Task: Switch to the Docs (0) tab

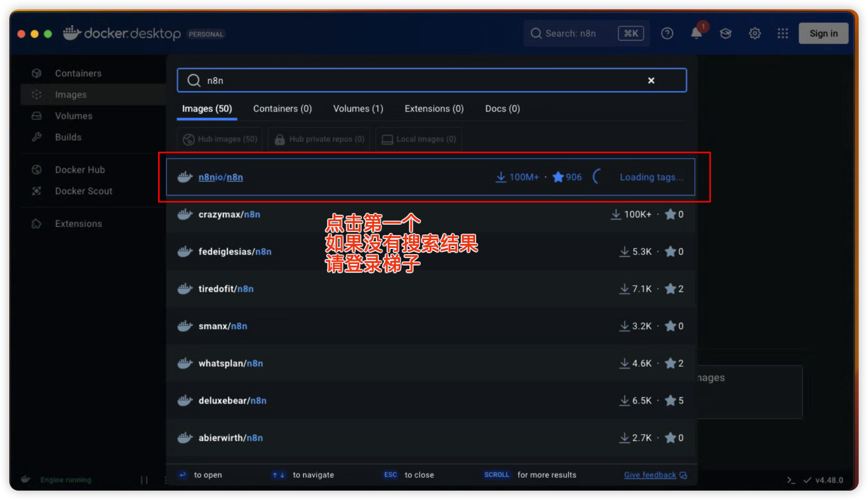Action: point(502,108)
